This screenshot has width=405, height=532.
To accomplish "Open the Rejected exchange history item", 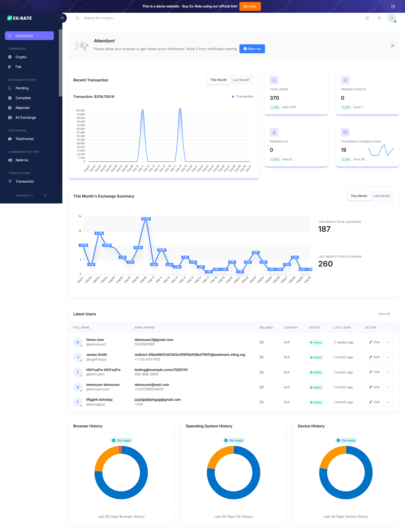I will click(x=22, y=108).
